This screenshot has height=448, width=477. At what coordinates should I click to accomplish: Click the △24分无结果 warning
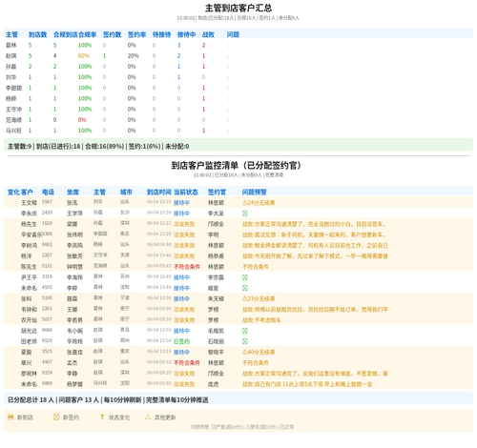(x=259, y=203)
